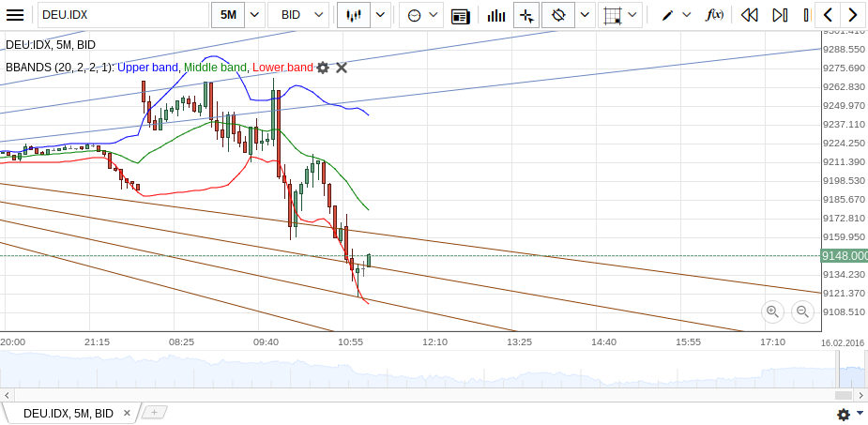Zoom out on the chart
868x425 pixels.
coord(802,311)
